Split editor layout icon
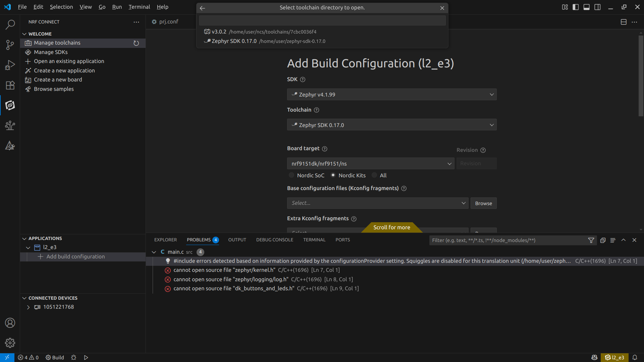The width and height of the screenshot is (644, 362). pos(624,22)
